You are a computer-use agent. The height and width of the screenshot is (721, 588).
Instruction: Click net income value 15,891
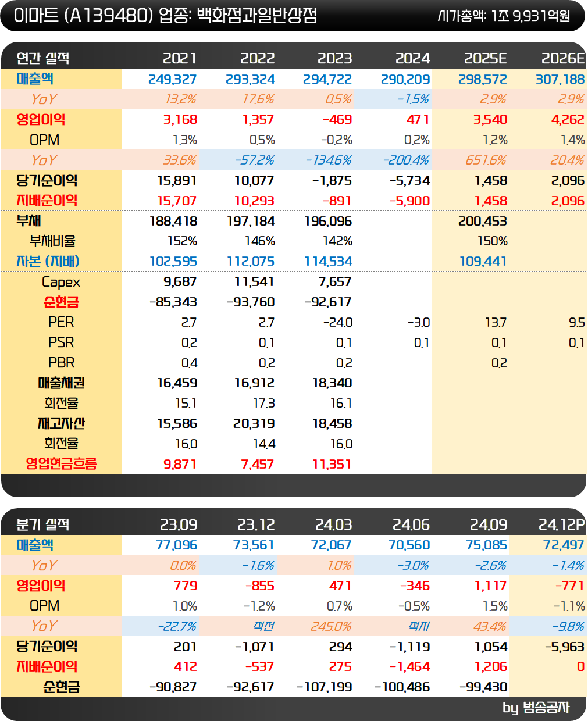click(177, 180)
